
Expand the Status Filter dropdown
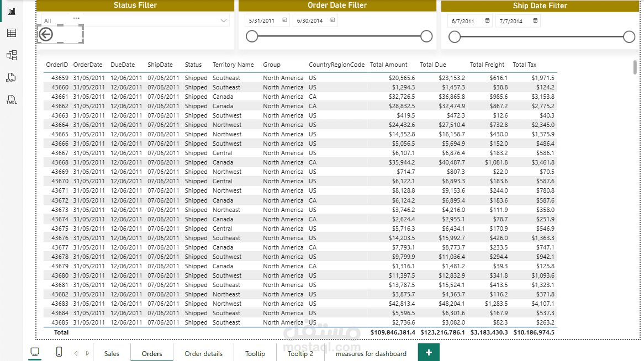224,21
